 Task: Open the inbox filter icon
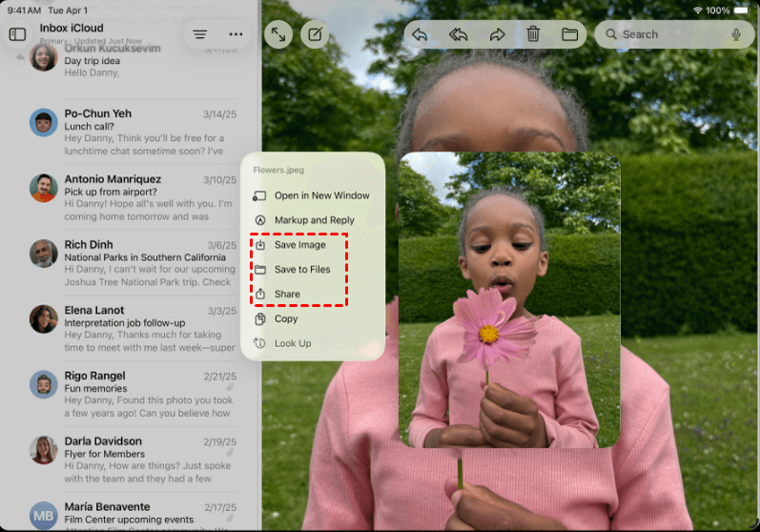pos(199,34)
